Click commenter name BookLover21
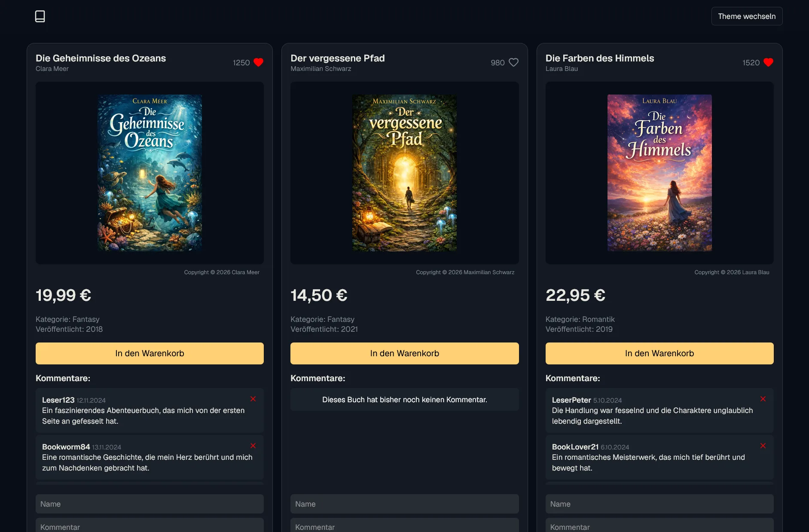This screenshot has height=532, width=809. point(575,447)
